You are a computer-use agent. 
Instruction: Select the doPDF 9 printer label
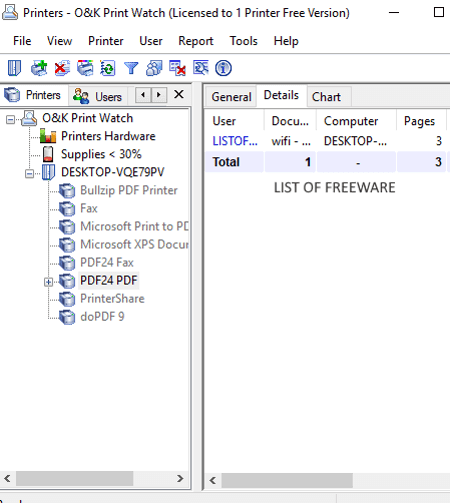point(102,317)
